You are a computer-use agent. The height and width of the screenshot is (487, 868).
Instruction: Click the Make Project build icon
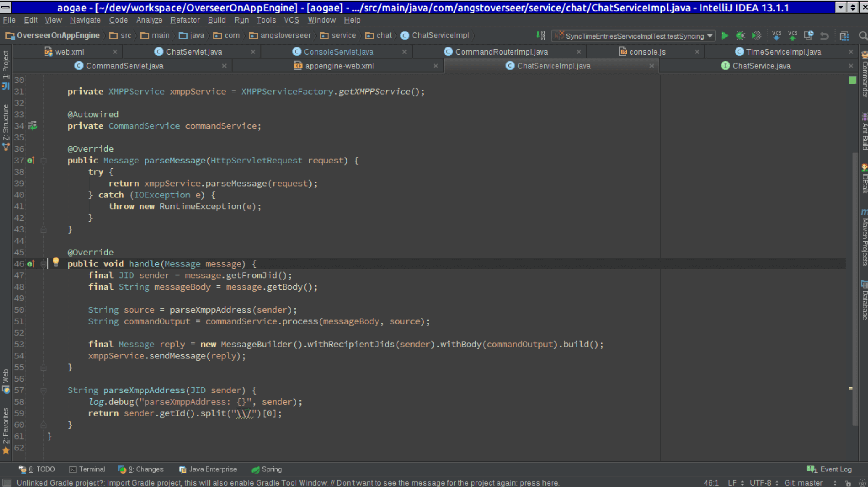541,36
